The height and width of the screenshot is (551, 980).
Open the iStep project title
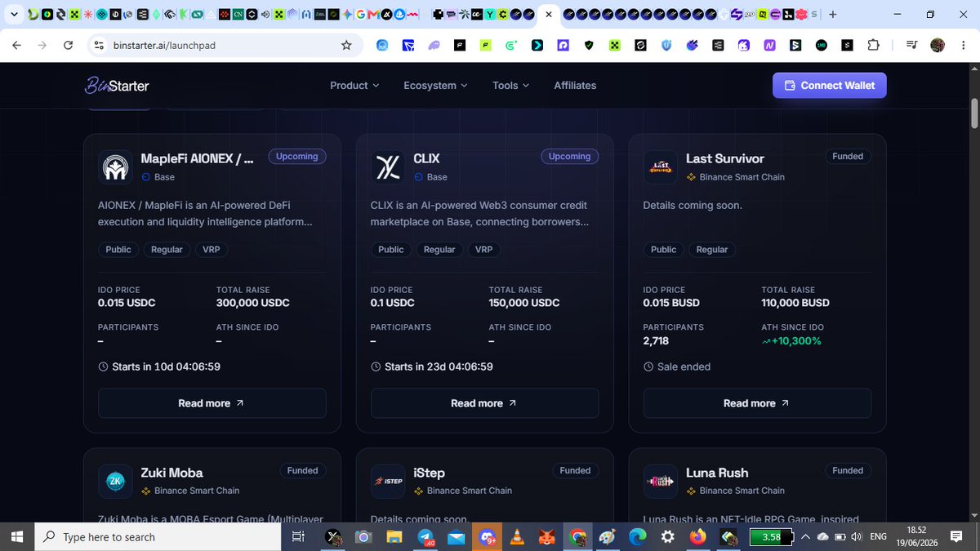430,473
